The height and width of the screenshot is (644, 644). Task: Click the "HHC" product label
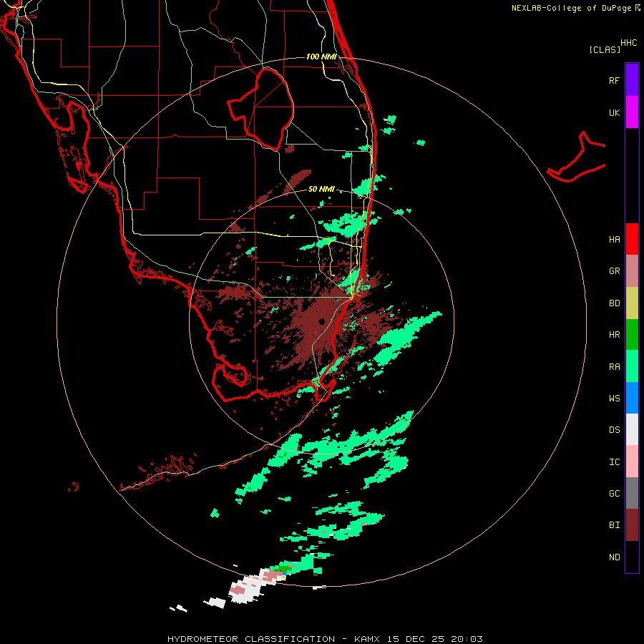(x=629, y=43)
